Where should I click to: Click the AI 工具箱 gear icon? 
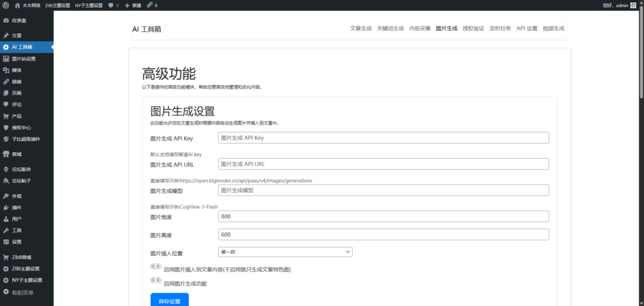tap(6, 47)
